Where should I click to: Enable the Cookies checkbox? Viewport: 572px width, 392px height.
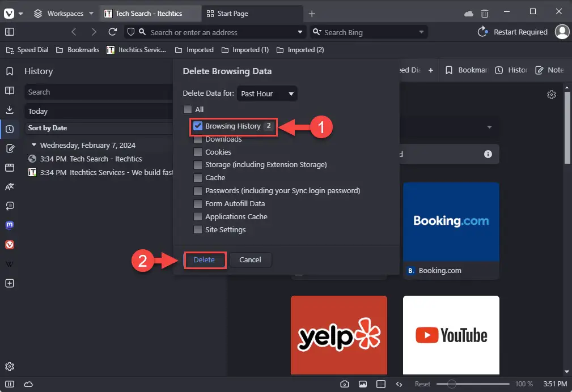coord(198,152)
